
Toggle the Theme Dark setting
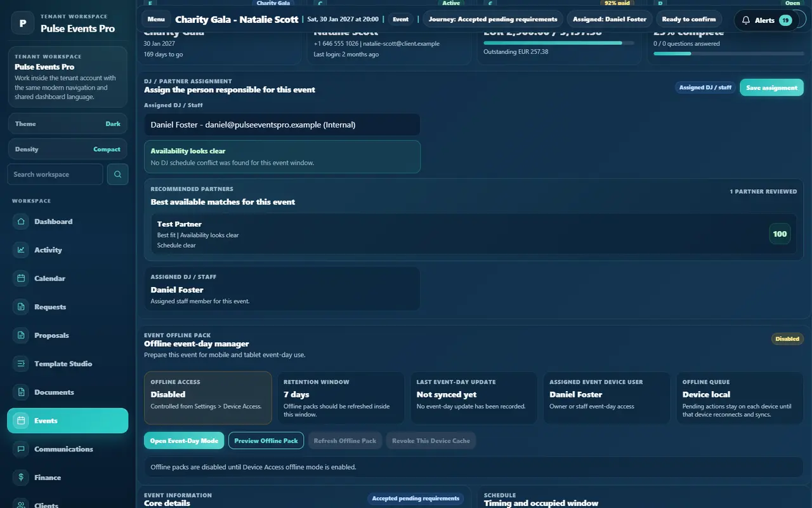68,124
